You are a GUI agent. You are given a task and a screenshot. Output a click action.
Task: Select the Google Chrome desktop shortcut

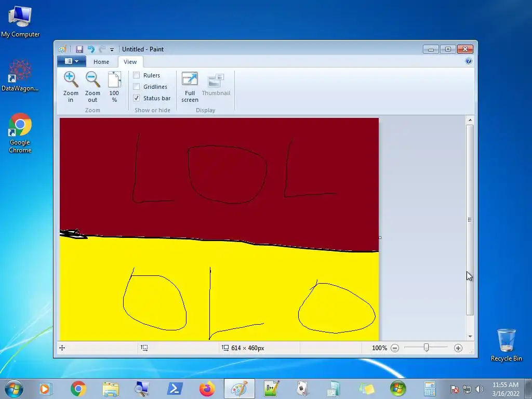[20, 133]
